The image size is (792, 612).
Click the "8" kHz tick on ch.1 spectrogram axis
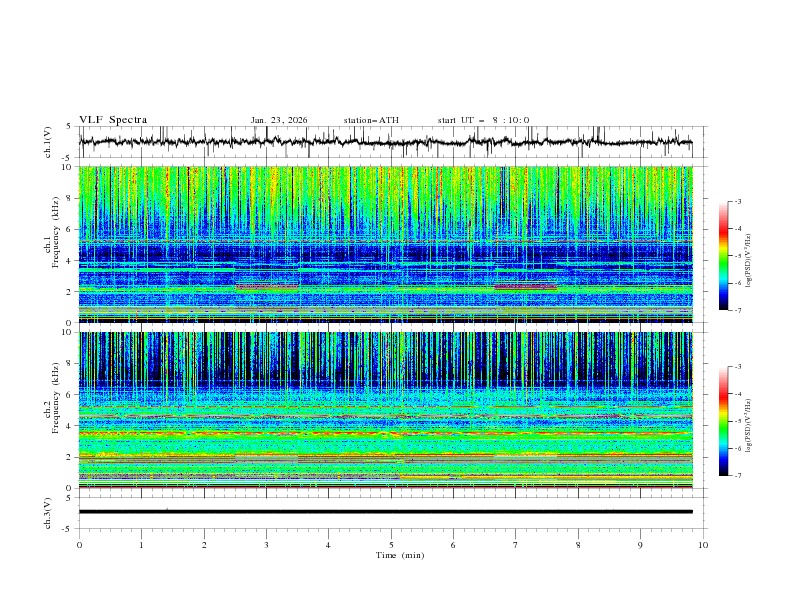point(70,198)
